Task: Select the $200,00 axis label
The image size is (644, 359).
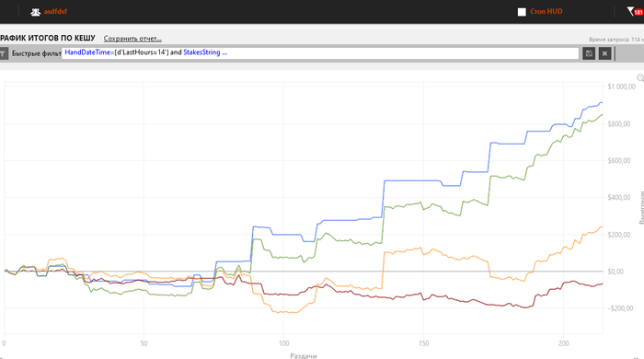Action: [619, 235]
